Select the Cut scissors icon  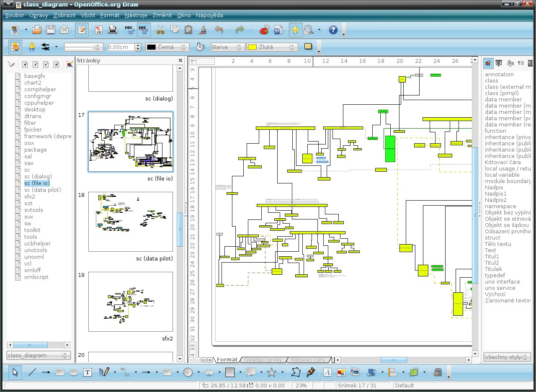tap(160, 30)
